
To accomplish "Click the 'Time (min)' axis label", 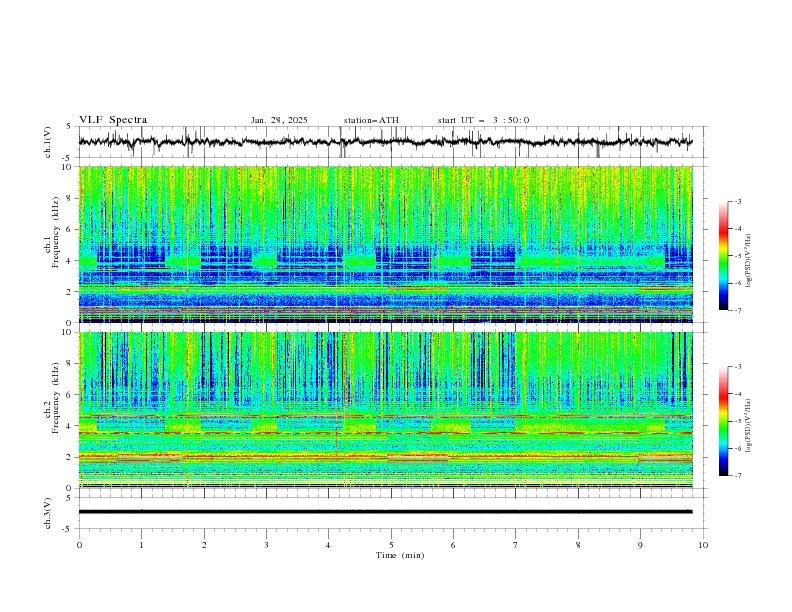I will tap(400, 555).
